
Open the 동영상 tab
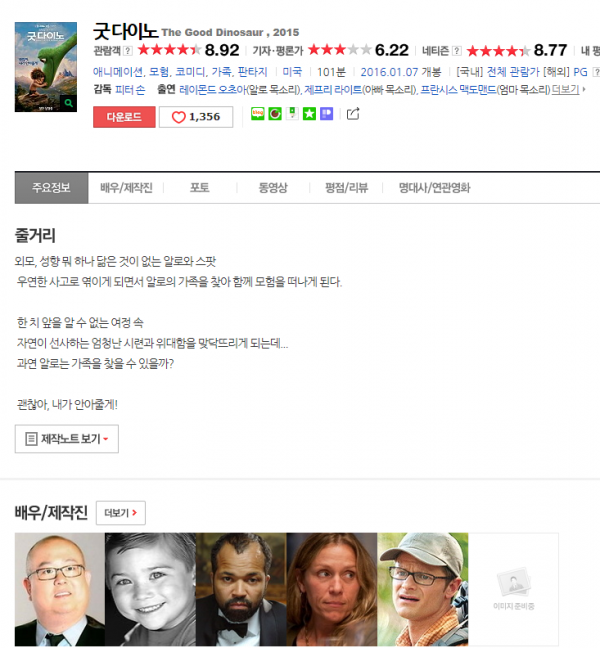[273, 188]
